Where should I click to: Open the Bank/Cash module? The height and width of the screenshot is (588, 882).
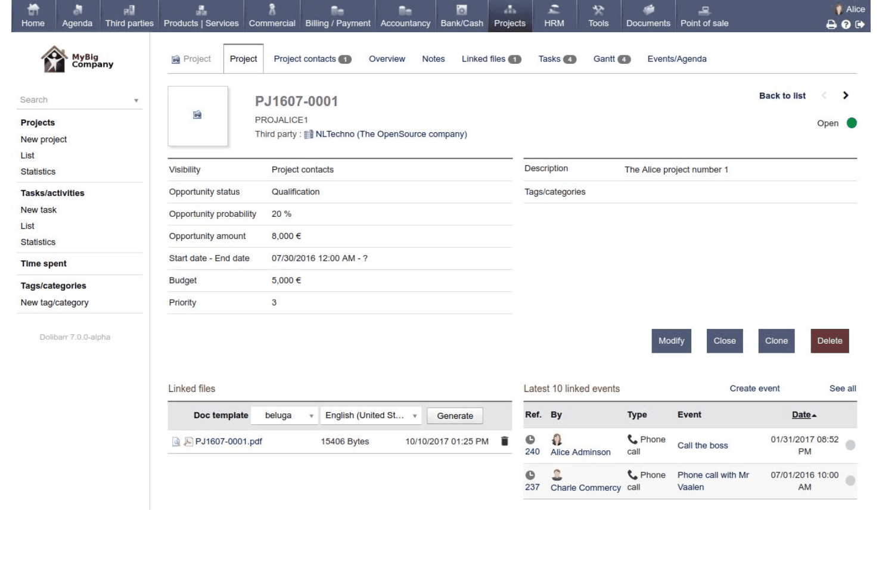point(462,16)
